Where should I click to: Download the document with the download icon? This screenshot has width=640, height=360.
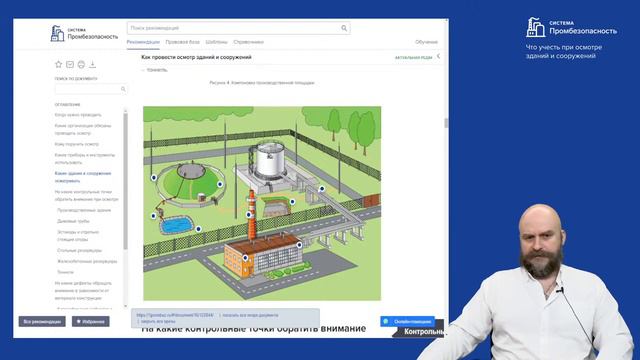click(93, 64)
